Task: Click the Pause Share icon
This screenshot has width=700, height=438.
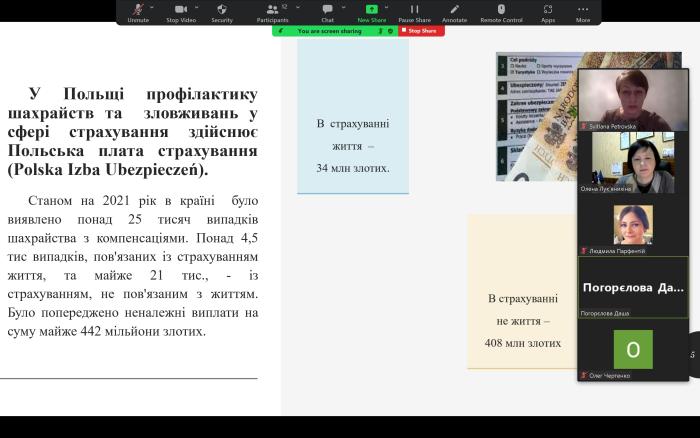Action: pyautogui.click(x=414, y=9)
